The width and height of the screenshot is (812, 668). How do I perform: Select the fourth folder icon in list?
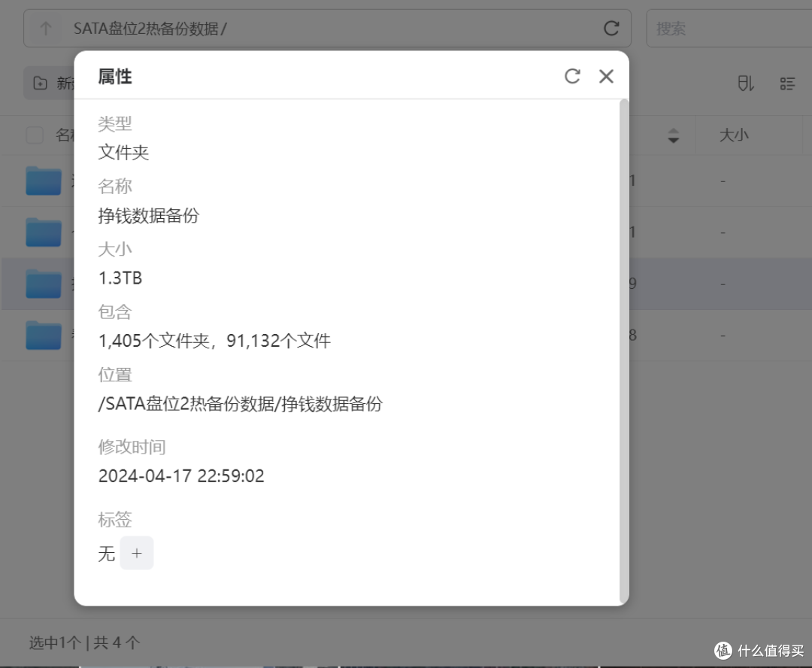[44, 336]
